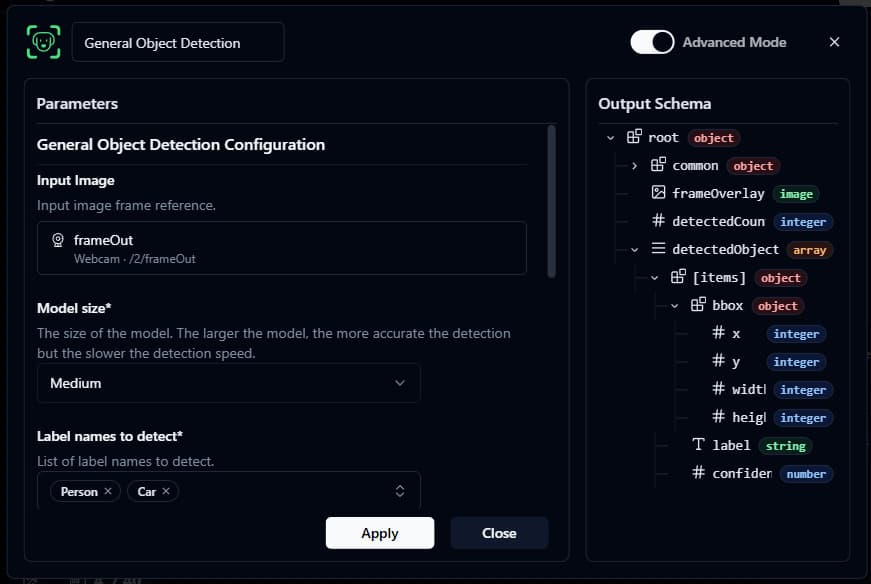Edit the General Object Detection name field
The image size is (871, 584).
(178, 42)
